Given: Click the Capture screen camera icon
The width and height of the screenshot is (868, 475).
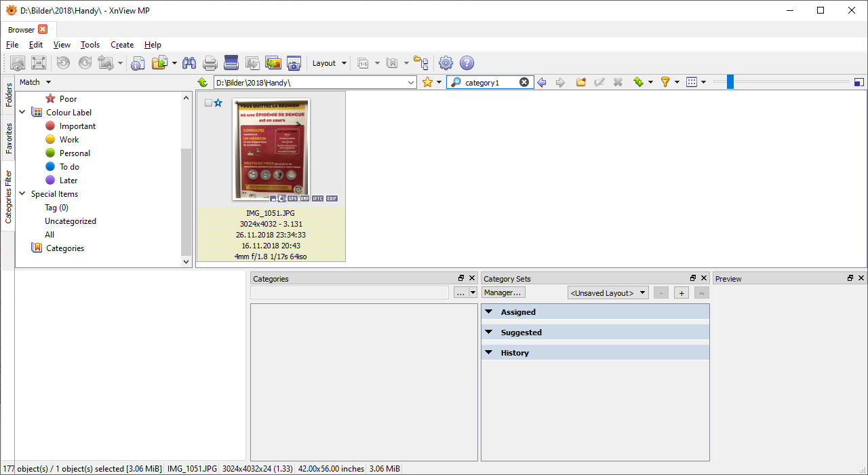Looking at the screenshot, I should 294,63.
